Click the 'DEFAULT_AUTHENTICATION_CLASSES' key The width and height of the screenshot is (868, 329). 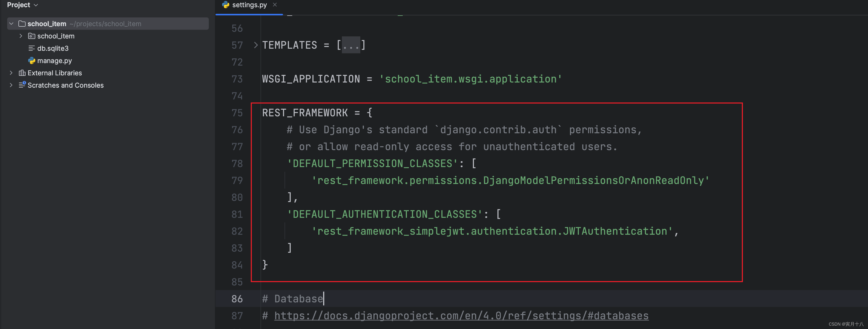385,214
